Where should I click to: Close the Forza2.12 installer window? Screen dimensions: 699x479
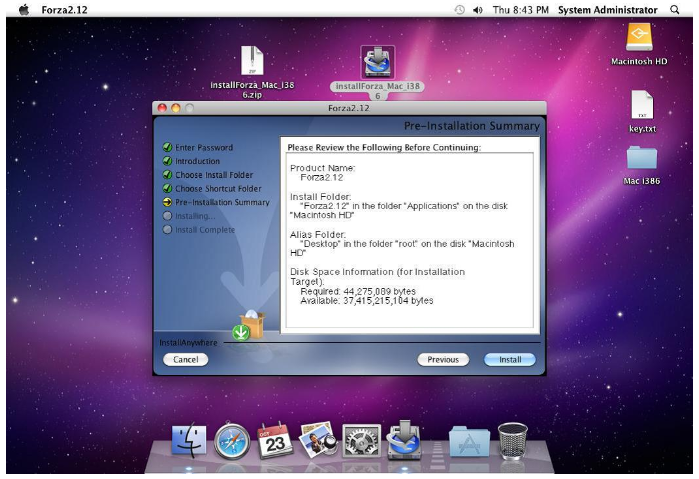click(162, 108)
